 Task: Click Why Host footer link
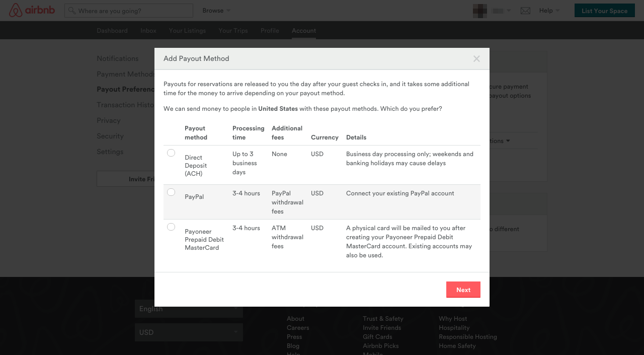(x=453, y=319)
